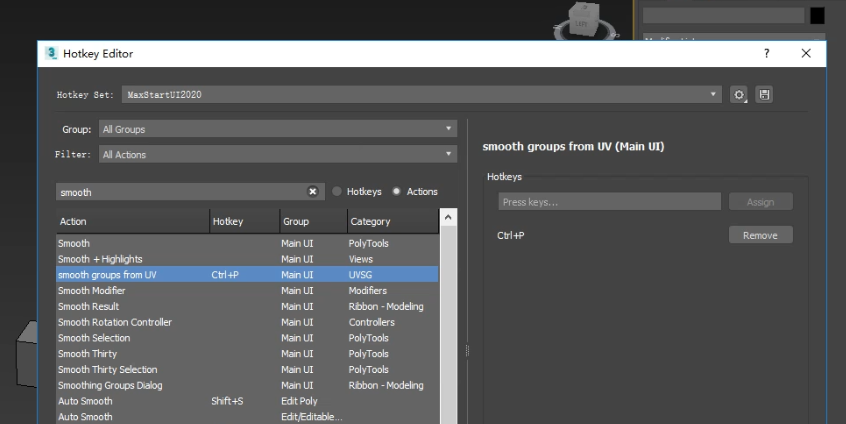Sort list by the Category column header
Viewport: 846px width, 424px height.
point(392,221)
